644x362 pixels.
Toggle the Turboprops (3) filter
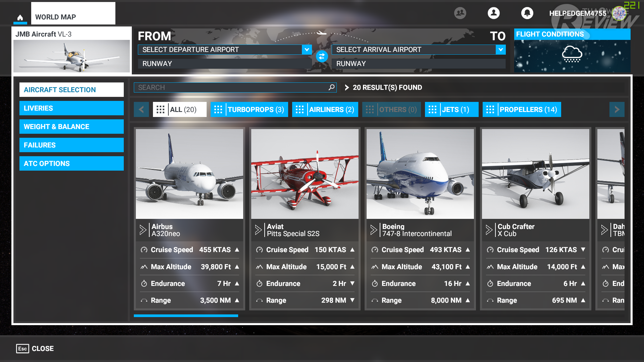pos(249,110)
